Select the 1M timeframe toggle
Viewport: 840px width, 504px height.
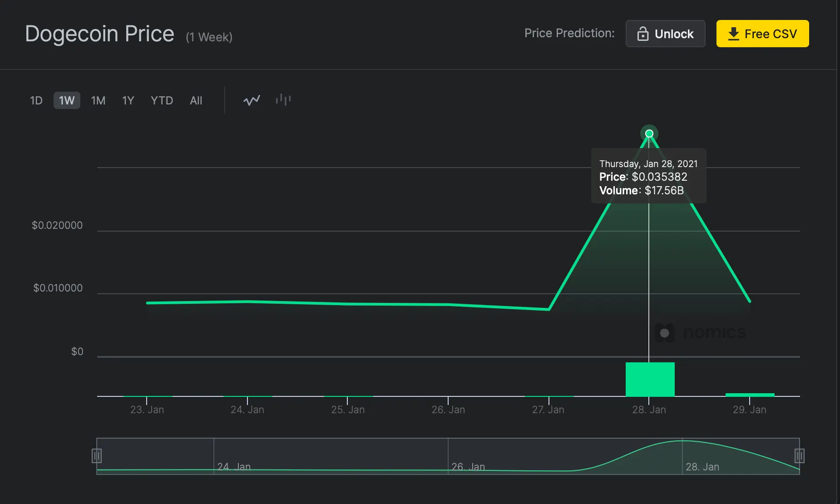point(98,100)
